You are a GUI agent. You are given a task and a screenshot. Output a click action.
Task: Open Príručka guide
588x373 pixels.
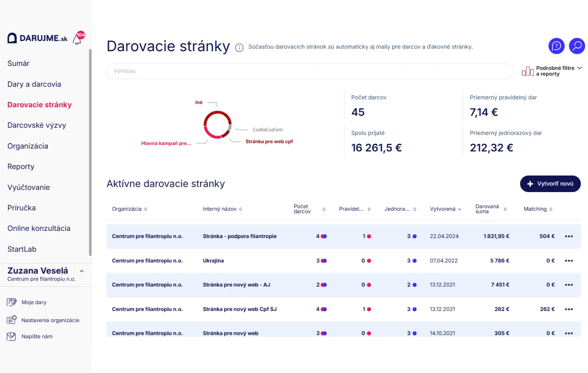coord(22,208)
